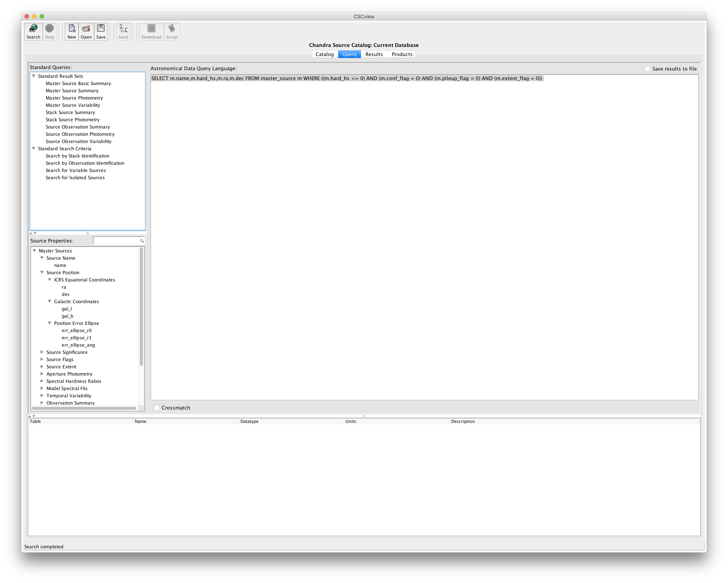
Task: Click the Source Properties vertical scrollbar
Action: tap(141, 307)
